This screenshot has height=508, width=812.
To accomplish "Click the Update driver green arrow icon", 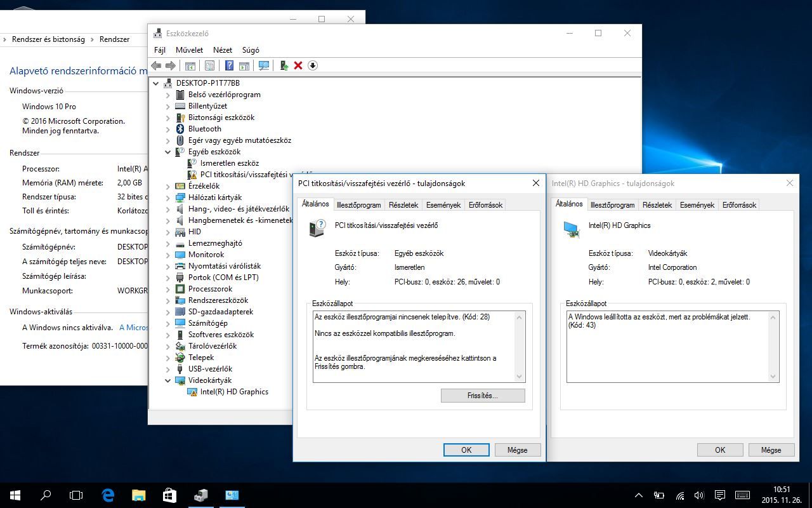I will [x=284, y=65].
